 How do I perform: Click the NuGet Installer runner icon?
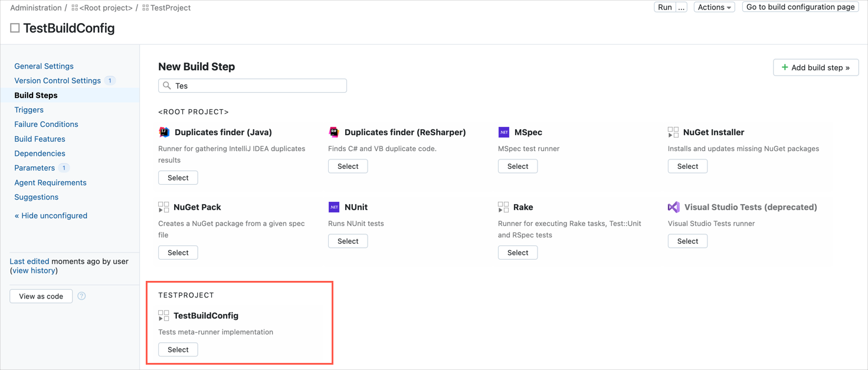point(674,132)
